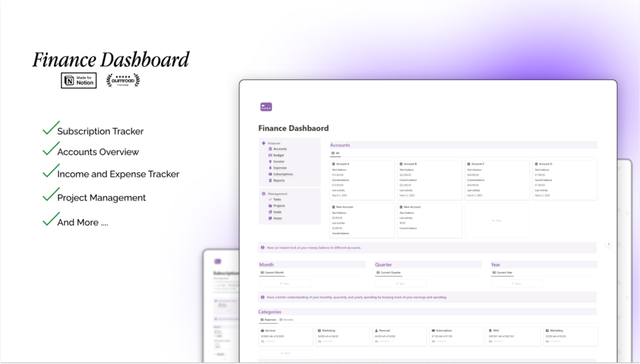Screen dimensions: 640x364
Task: Open Goals via sidebar target icon
Action: tap(270, 212)
